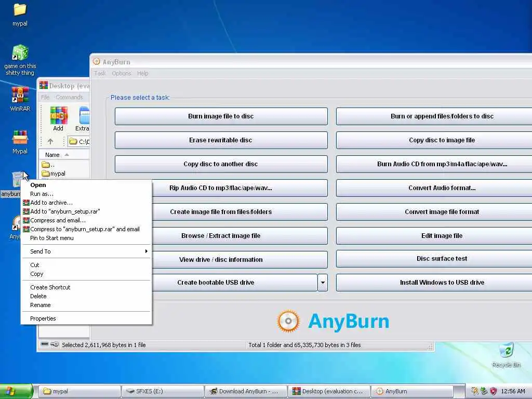The image size is (532, 399).
Task: Switch to SFXES (E:) taskbar button
Action: [x=163, y=391]
